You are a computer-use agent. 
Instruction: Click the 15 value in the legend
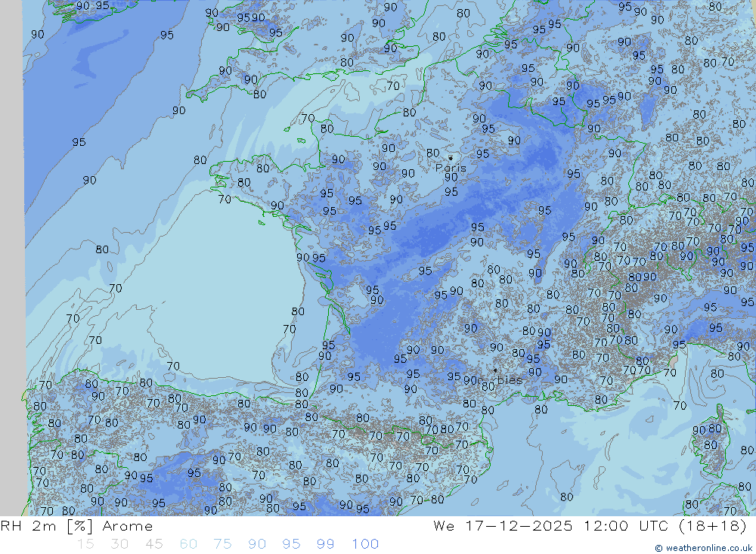tap(85, 543)
